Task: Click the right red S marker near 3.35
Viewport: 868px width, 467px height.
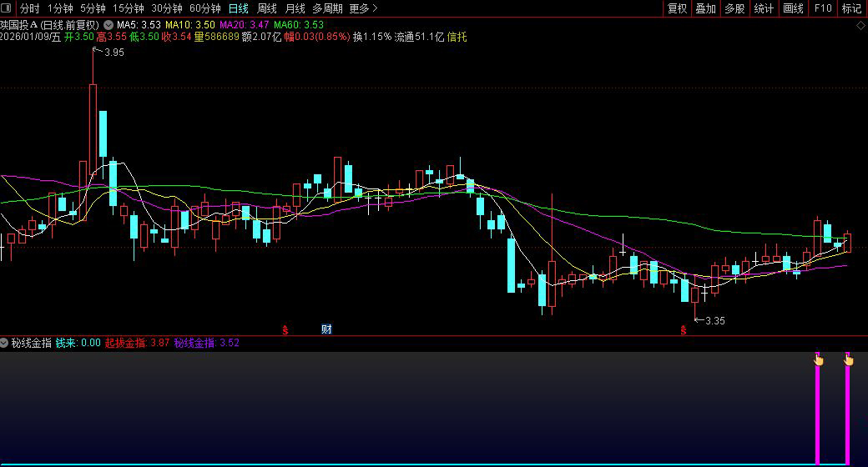Action: 684,330
